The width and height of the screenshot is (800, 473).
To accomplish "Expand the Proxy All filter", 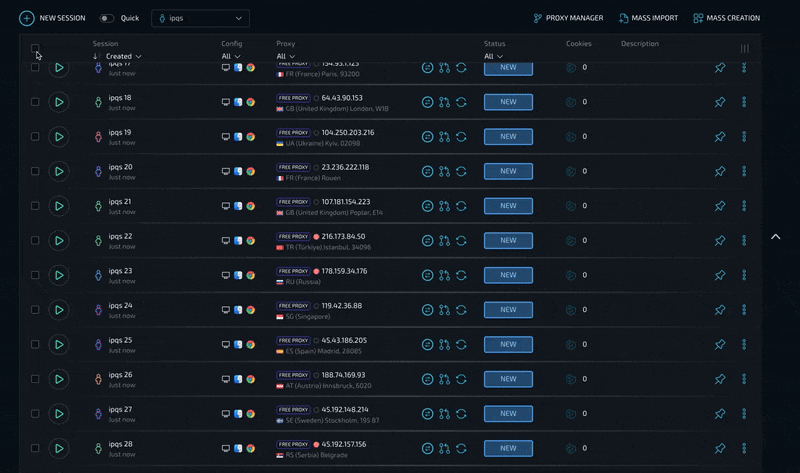I will [286, 57].
